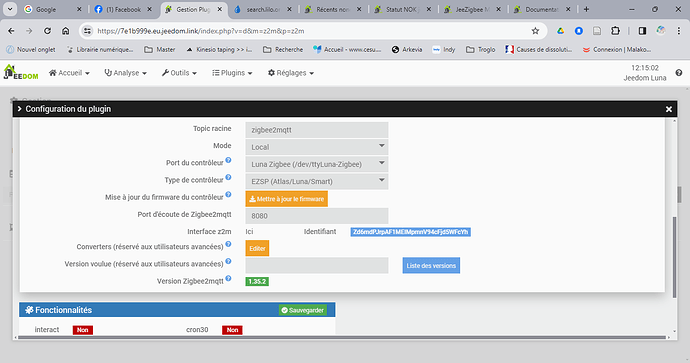The image size is (690, 363).
Task: Open the Troglo bookmarks folder
Action: (x=481, y=50)
